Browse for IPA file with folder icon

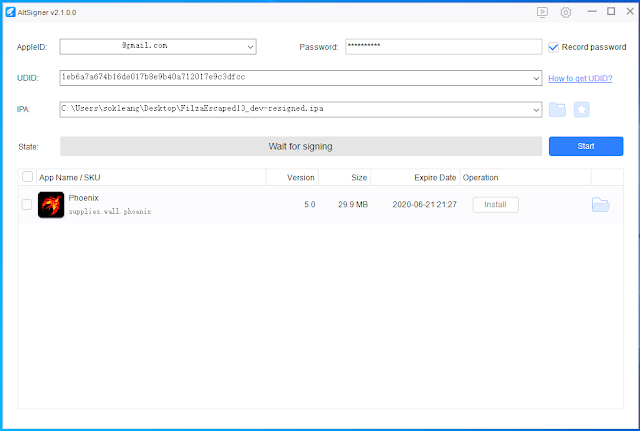[x=557, y=109]
